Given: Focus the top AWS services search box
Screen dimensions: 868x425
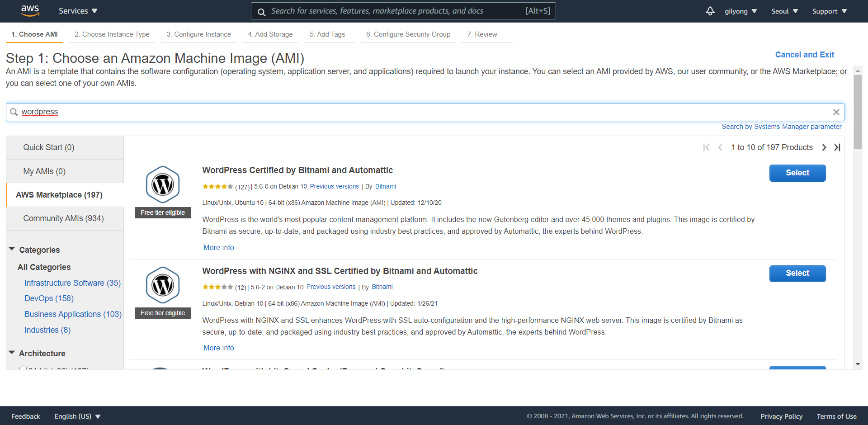Looking at the screenshot, I should pyautogui.click(x=403, y=11).
